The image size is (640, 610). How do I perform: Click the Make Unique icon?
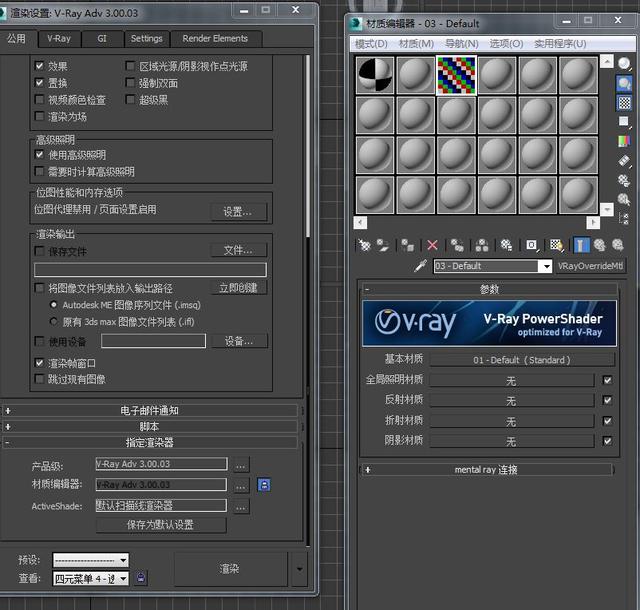pyautogui.click(x=482, y=245)
